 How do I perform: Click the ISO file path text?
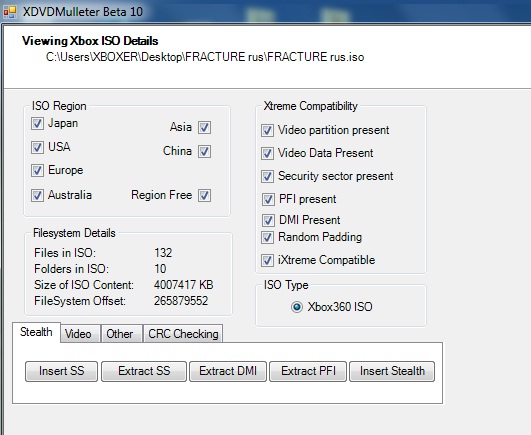tap(205, 57)
